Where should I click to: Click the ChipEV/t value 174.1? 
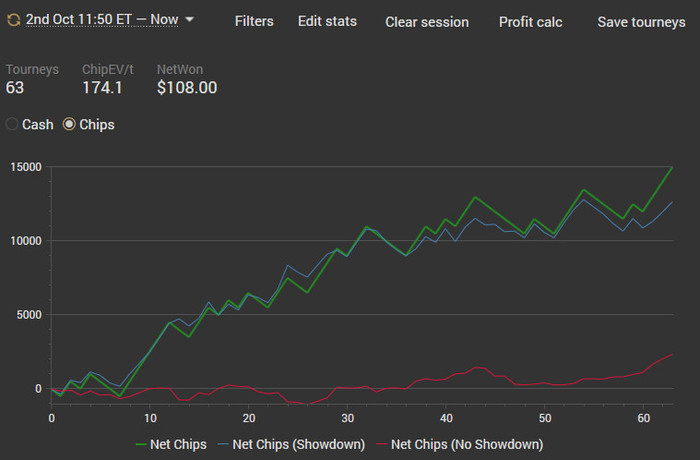102,88
